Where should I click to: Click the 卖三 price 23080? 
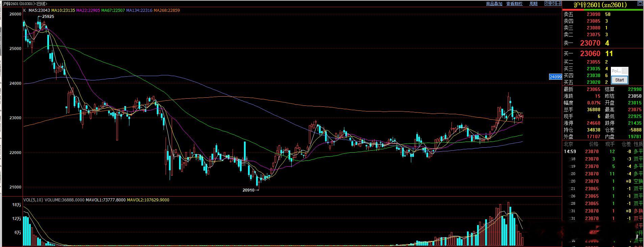(x=594, y=28)
